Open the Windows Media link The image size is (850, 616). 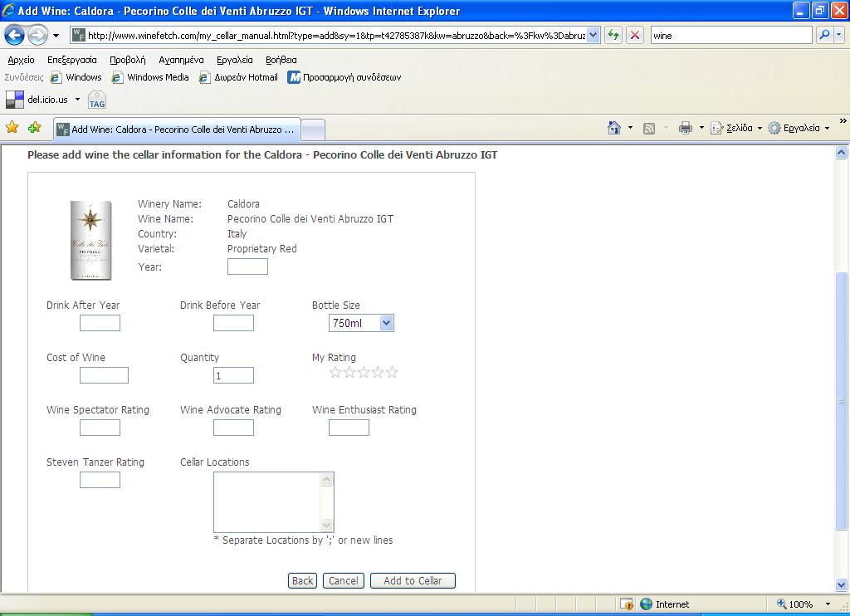click(x=150, y=77)
